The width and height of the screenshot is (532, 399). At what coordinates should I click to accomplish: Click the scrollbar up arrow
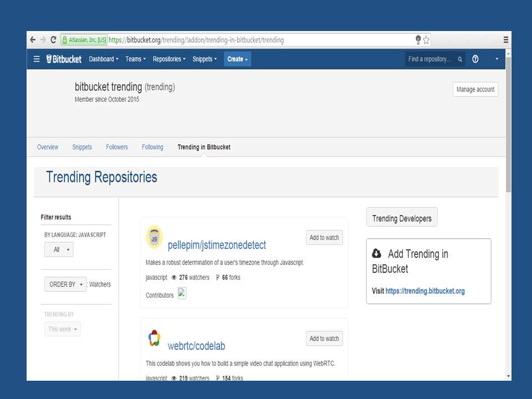508,53
